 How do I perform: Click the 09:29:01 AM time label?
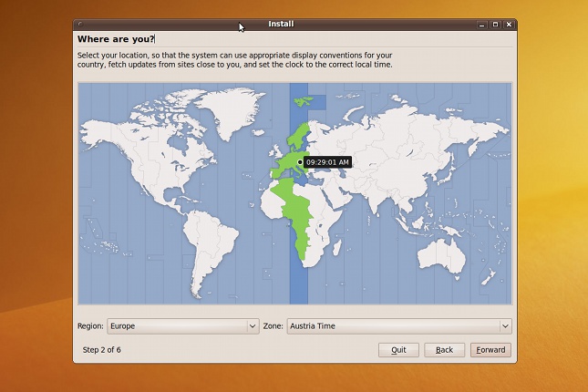tap(327, 162)
